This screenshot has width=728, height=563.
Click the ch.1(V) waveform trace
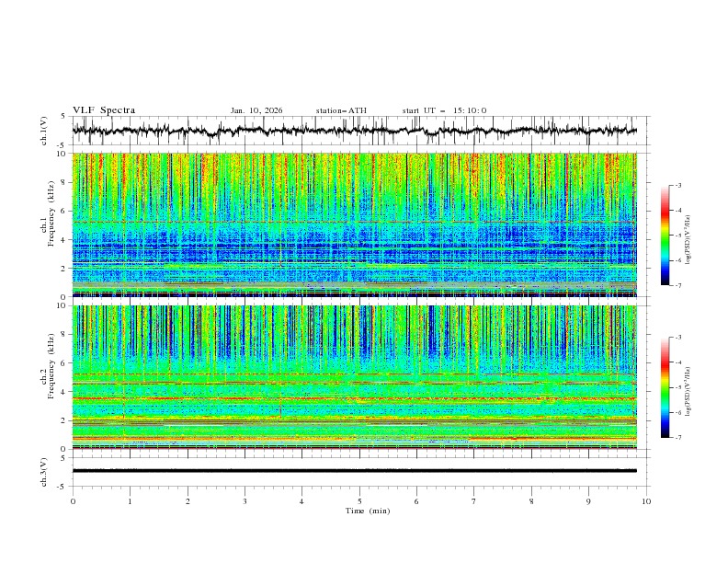(355, 131)
